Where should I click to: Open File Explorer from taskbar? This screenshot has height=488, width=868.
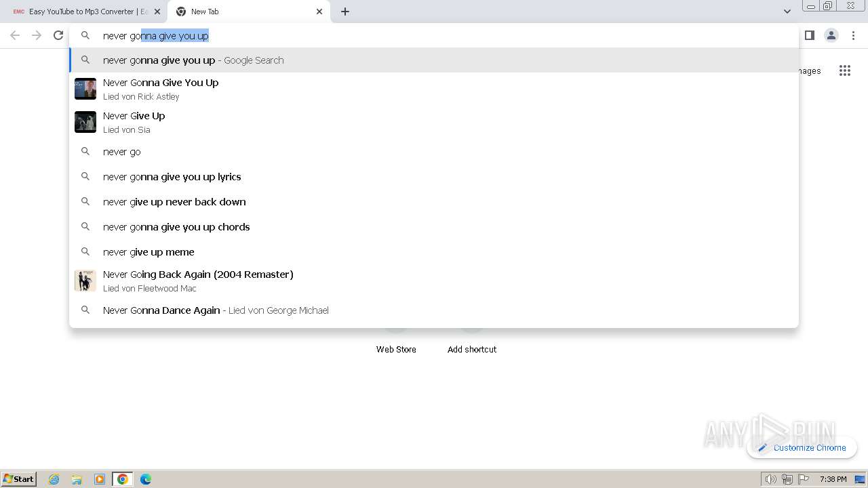(x=77, y=479)
